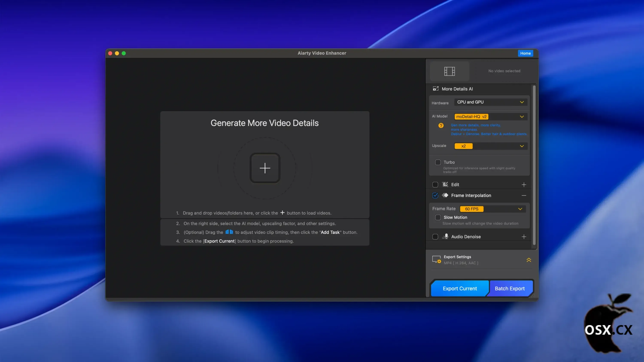
Task: Click the Frame Interpolation diamond icon
Action: tap(445, 195)
